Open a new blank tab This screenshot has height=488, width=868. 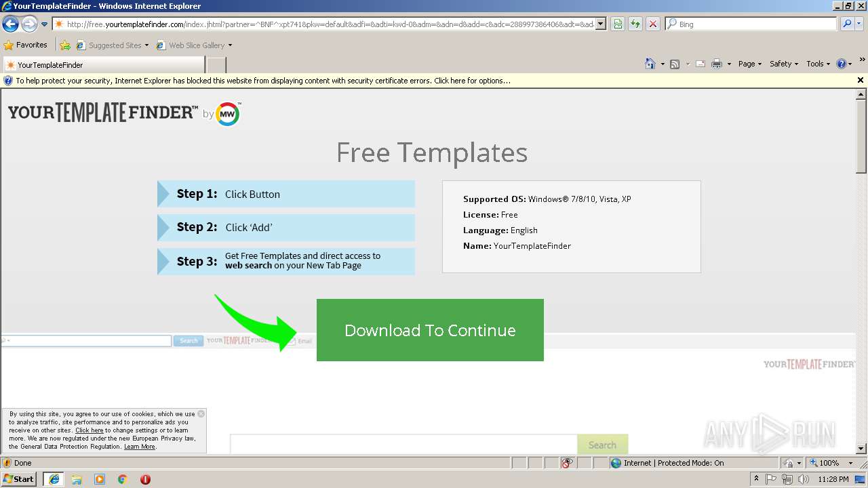tap(216, 65)
